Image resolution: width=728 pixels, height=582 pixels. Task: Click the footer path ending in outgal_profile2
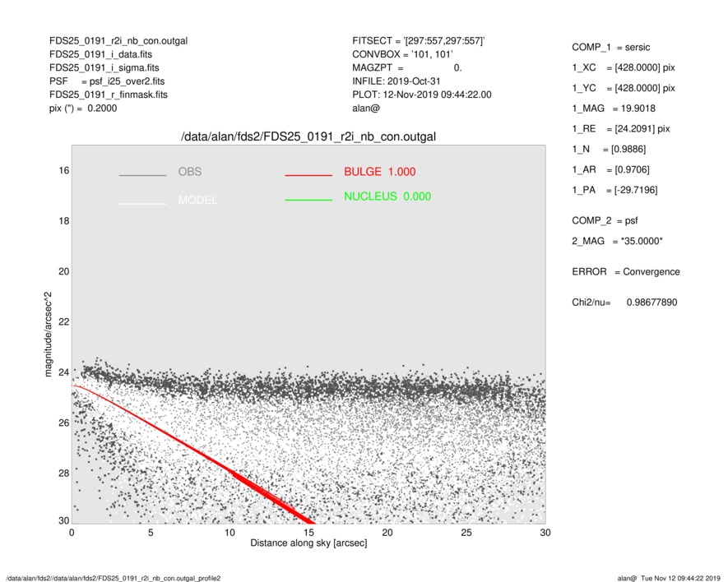114,578
